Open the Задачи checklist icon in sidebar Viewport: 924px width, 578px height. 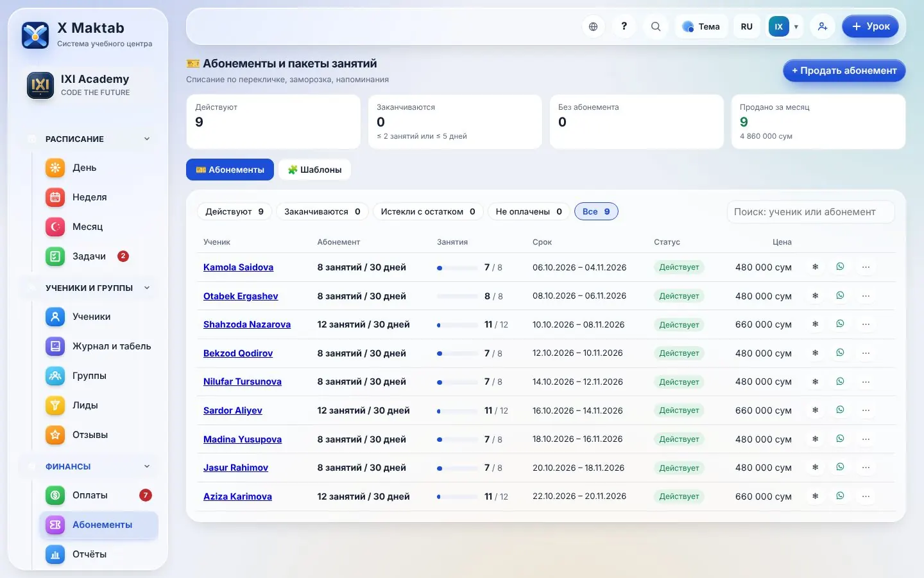tap(55, 256)
